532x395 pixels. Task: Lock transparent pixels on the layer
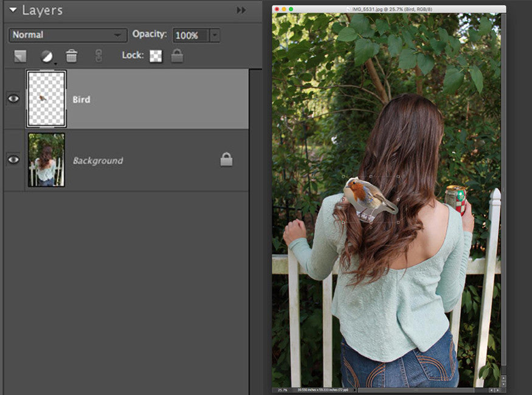click(156, 55)
